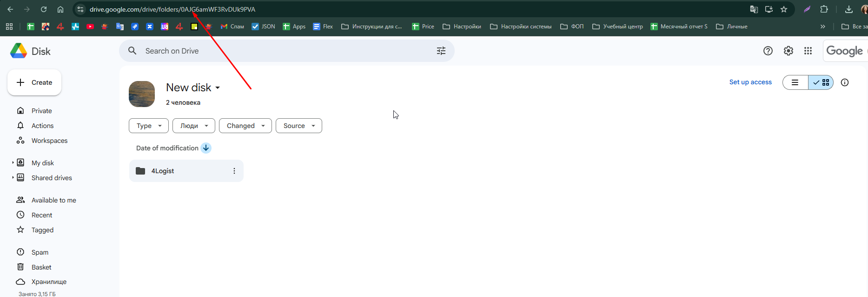The width and height of the screenshot is (868, 297).
Task: Open Basket in the left sidebar
Action: (41, 267)
